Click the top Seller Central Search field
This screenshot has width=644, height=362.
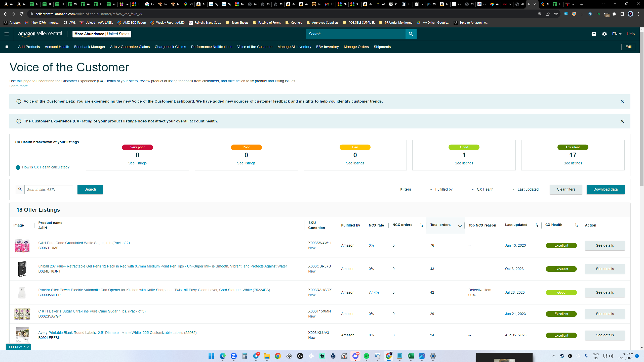(x=356, y=34)
